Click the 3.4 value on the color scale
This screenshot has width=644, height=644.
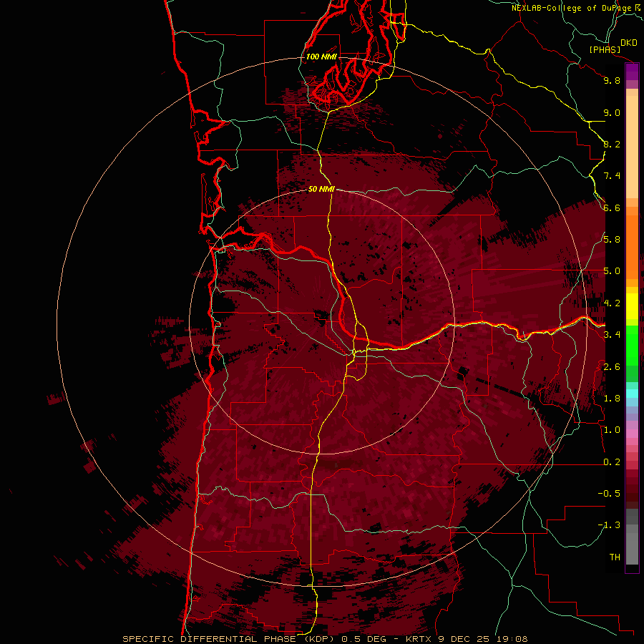click(x=612, y=335)
